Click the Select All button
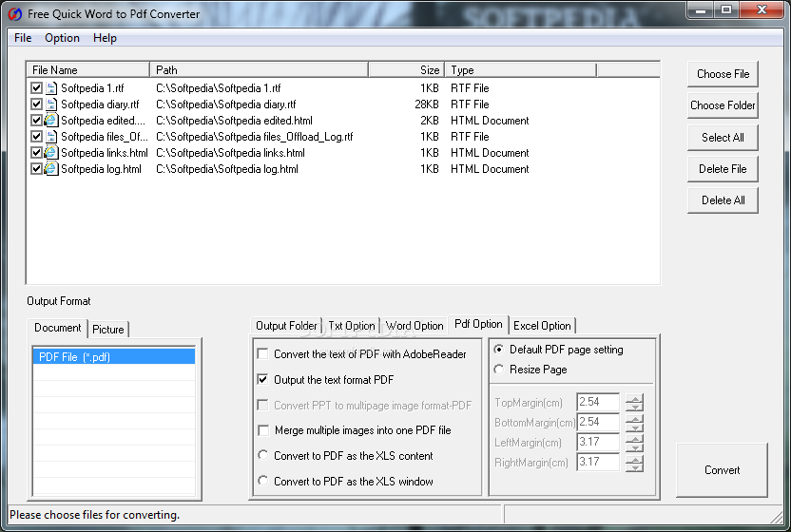 pyautogui.click(x=723, y=138)
